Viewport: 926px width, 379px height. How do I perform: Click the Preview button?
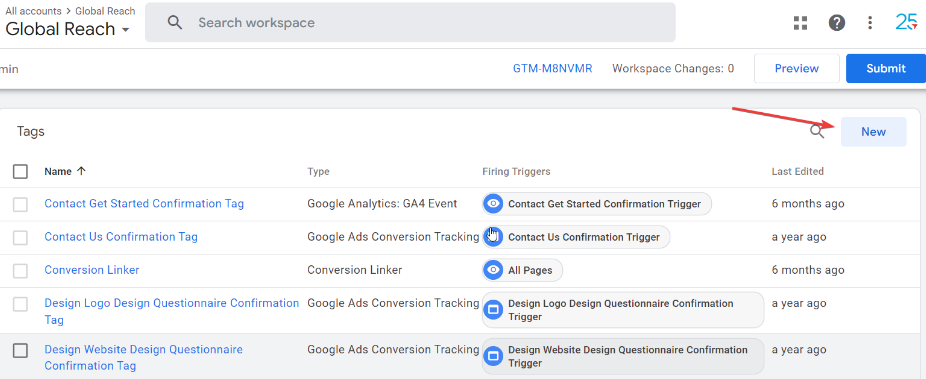(x=797, y=68)
